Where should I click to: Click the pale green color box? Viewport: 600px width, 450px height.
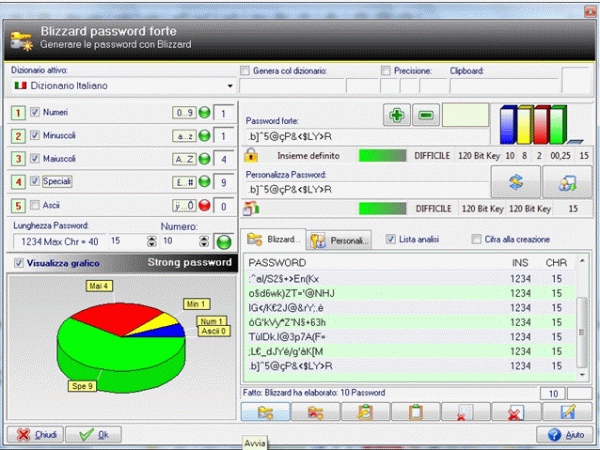[465, 115]
